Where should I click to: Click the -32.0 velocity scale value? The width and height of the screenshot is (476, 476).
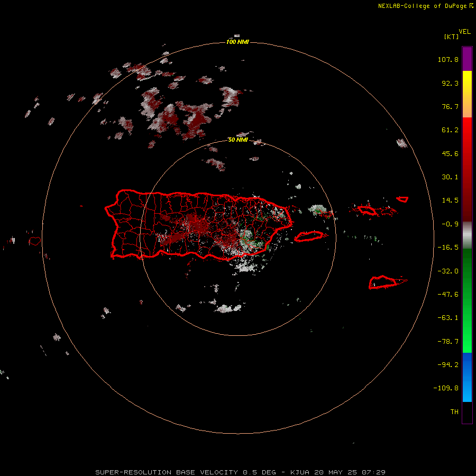coord(448,271)
